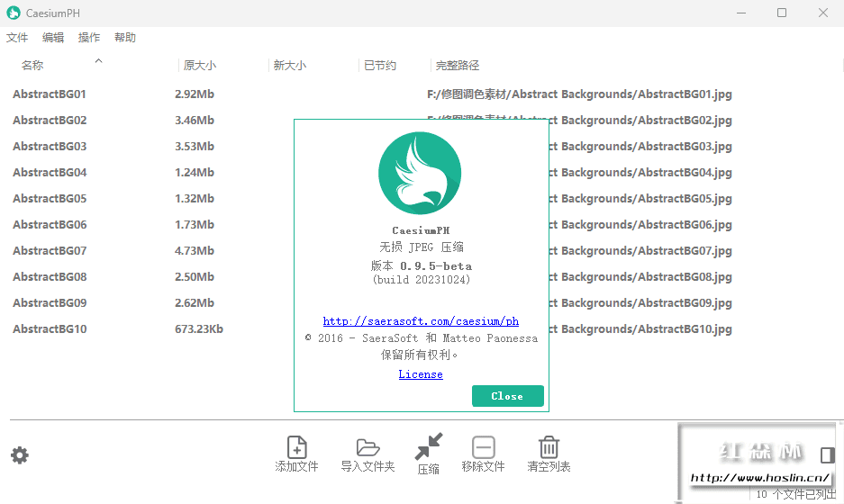Open the saerasoft.com/caesium/ph link
The width and height of the screenshot is (844, 504).
[x=421, y=321]
